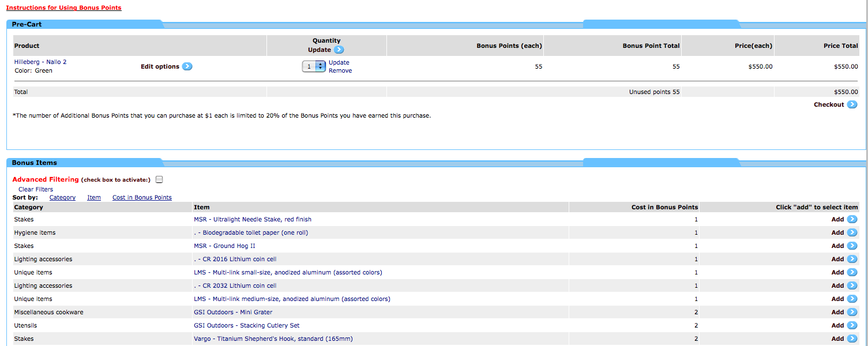The height and width of the screenshot is (346, 868).
Task: Open GSI Outdoors - Stacking Cutlery Set link
Action: click(247, 325)
